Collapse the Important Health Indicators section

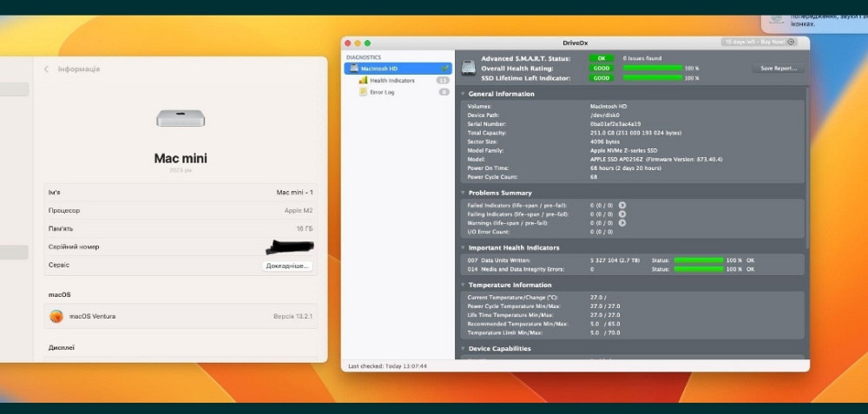point(464,247)
